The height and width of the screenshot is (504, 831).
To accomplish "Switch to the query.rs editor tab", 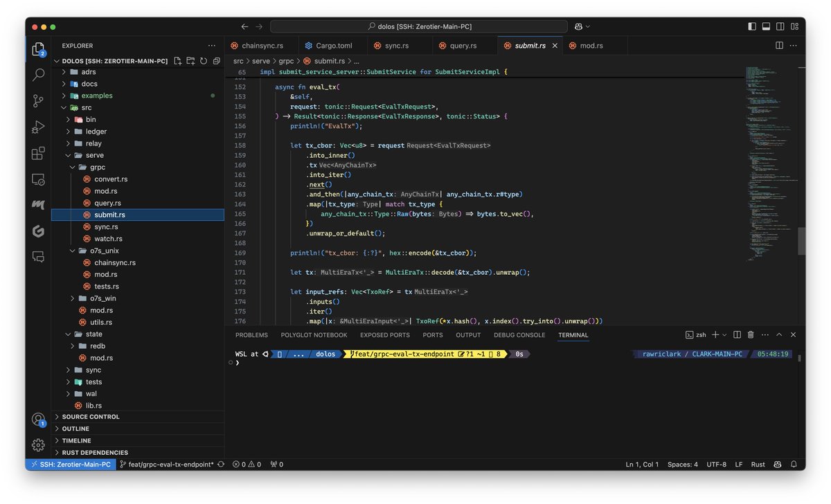I will (x=463, y=46).
